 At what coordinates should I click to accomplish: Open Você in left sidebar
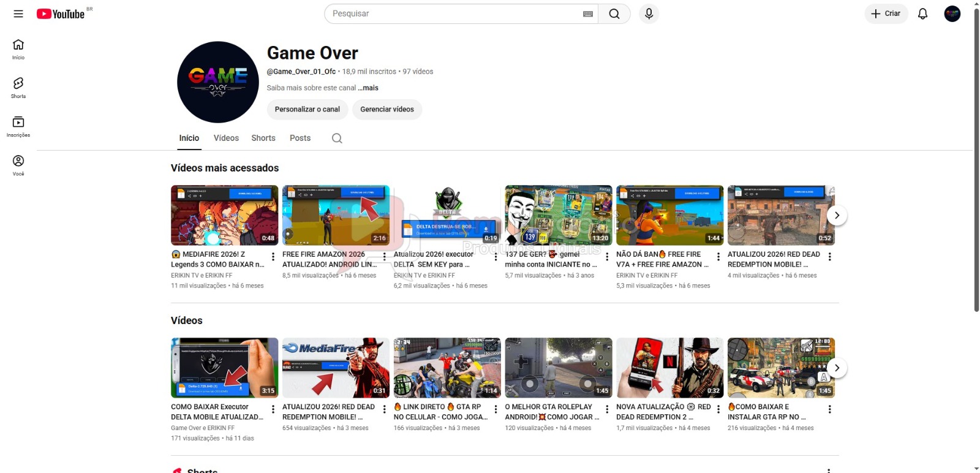point(18,165)
